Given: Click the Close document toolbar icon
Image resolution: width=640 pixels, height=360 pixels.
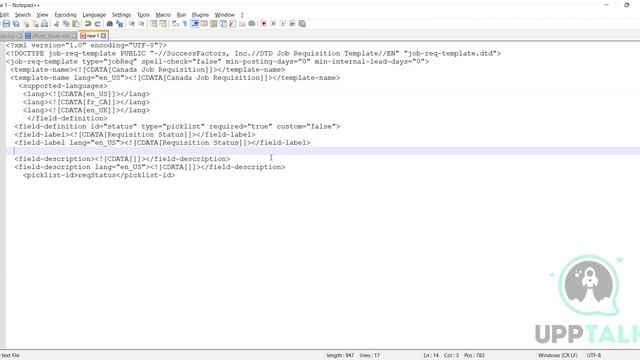Looking at the screenshot, I should click(x=26, y=24).
